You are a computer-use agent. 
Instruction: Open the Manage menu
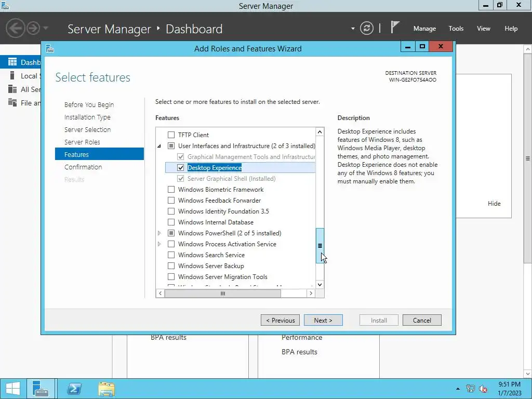[424, 29]
